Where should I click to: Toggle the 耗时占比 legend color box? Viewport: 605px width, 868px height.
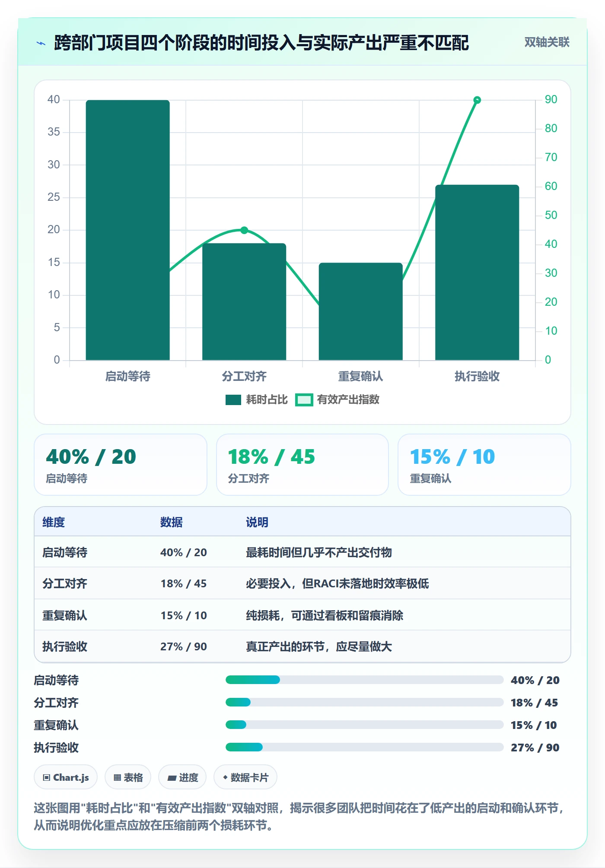click(233, 400)
